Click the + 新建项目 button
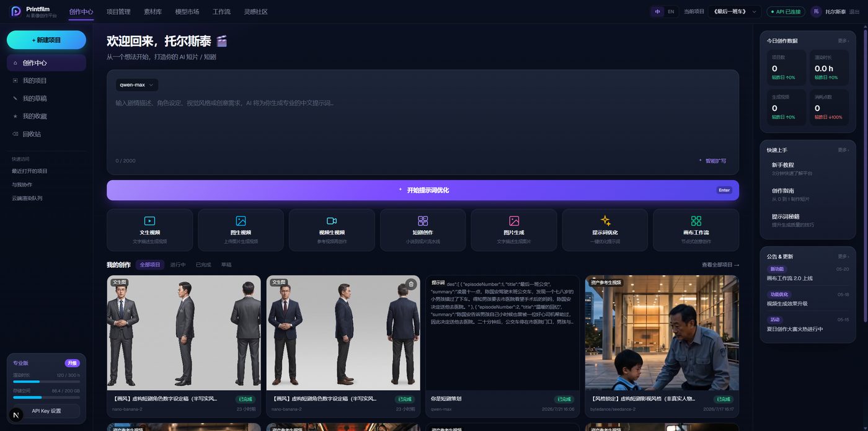The height and width of the screenshot is (431, 868). 46,40
